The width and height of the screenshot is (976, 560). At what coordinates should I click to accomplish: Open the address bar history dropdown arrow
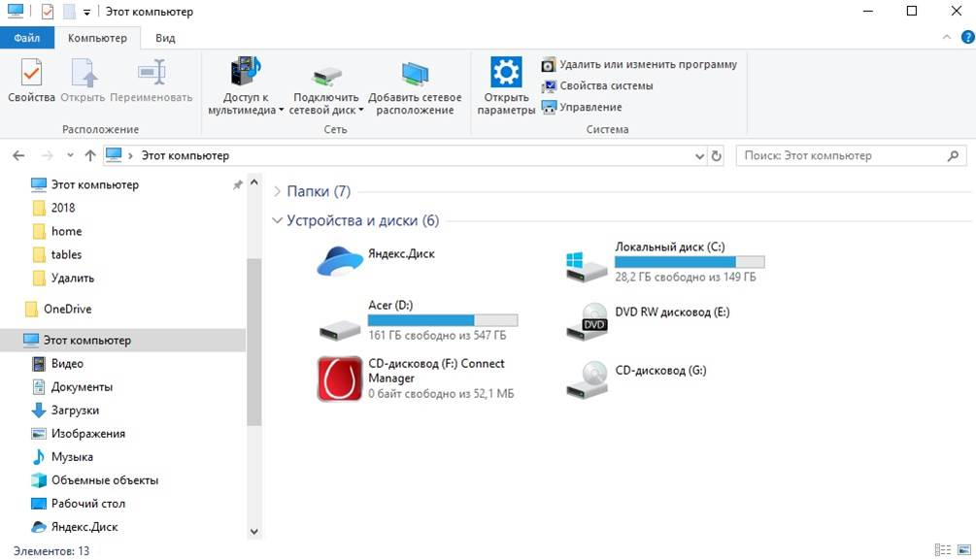point(699,156)
